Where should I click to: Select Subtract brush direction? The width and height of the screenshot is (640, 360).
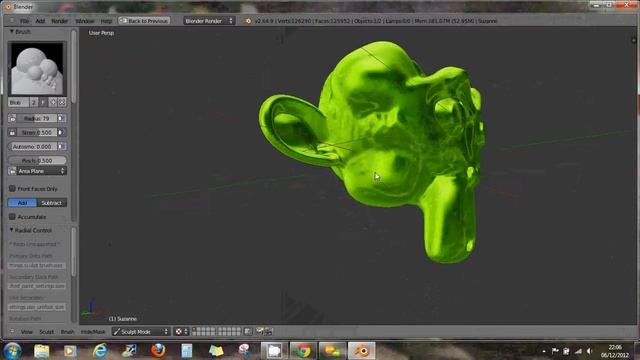coord(52,203)
